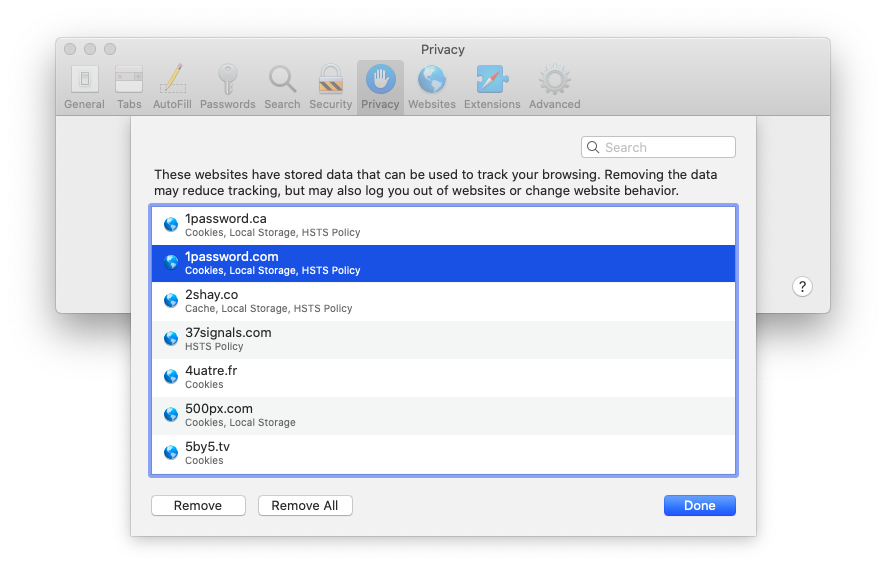The image size is (886, 563).
Task: Open the Advanced gear pane
Action: tap(554, 88)
